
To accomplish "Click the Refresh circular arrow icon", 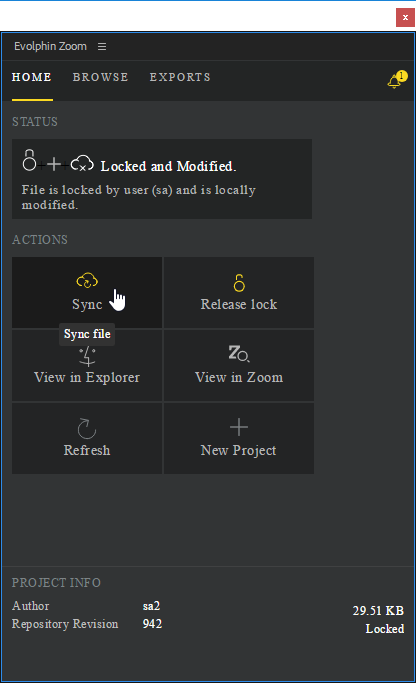I will (x=87, y=428).
